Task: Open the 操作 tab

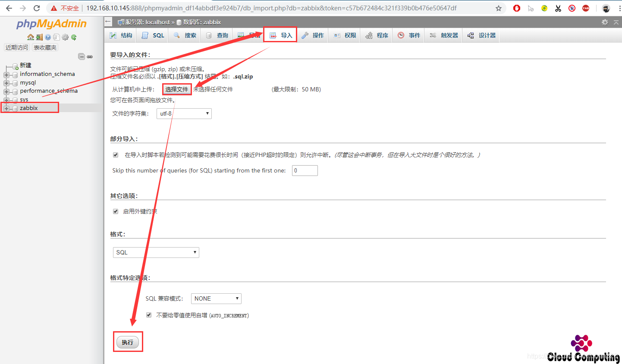Action: 313,35
